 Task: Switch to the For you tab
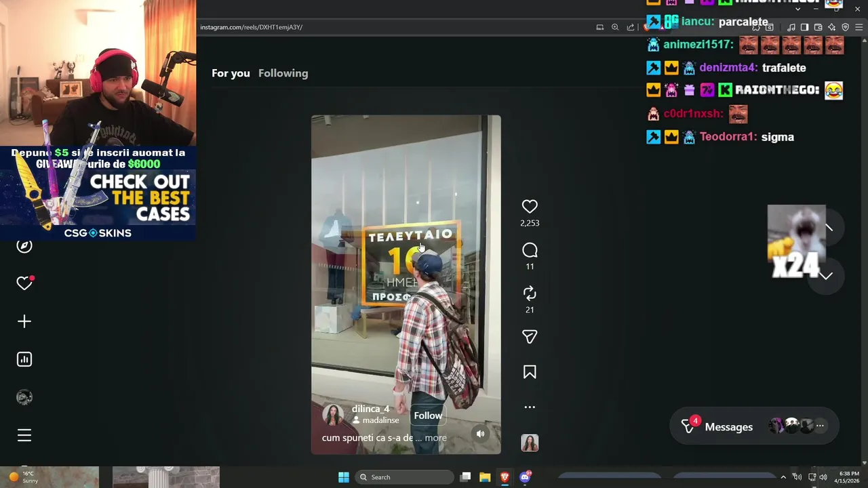coord(231,73)
